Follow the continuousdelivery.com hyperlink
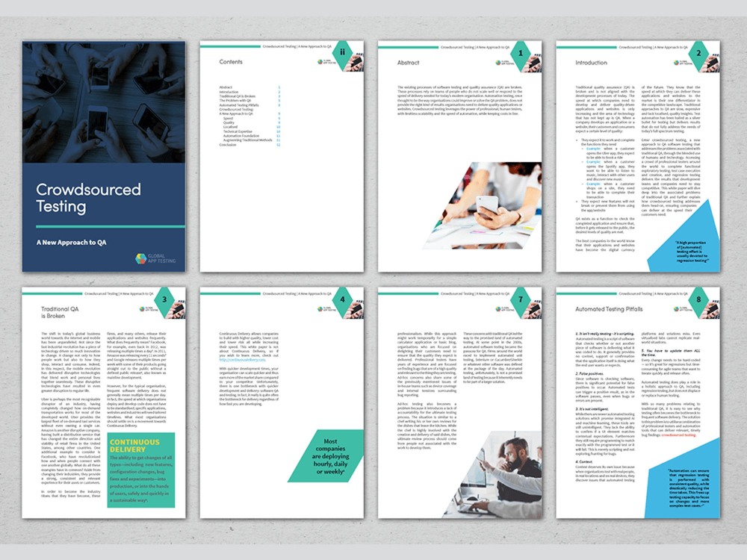 coord(242,360)
